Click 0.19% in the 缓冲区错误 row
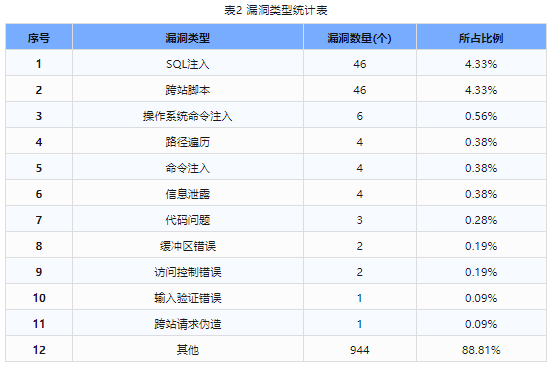Image resolution: width=550 pixels, height=366 pixels. point(481,246)
